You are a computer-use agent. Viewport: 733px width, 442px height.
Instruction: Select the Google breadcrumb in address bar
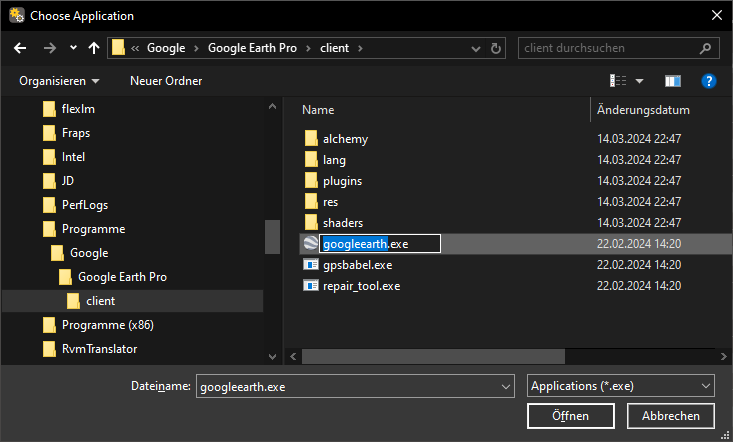pyautogui.click(x=166, y=48)
